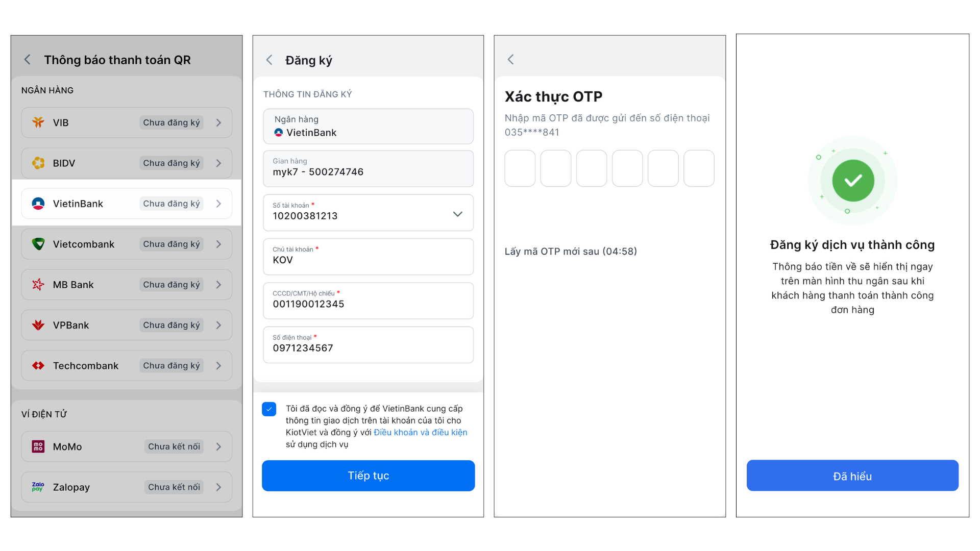Open the VietinBank row chevron
Viewport: 980px width, 551px height.
218,204
